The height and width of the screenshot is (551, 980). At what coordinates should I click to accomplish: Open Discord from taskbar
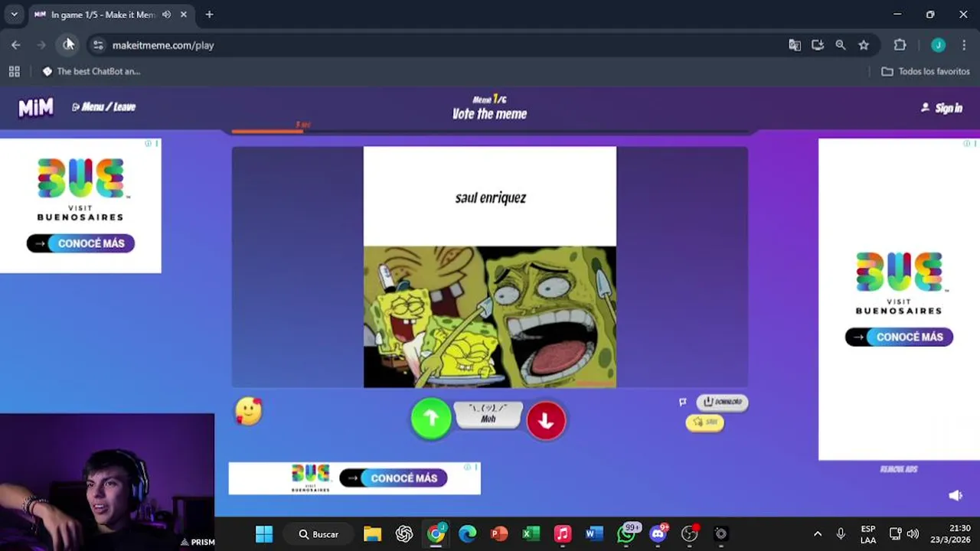pyautogui.click(x=658, y=534)
